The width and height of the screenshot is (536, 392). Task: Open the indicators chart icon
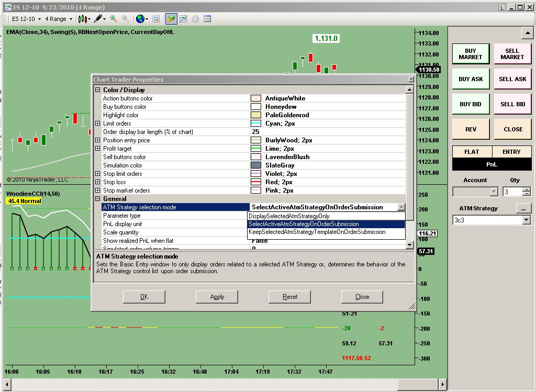183,19
